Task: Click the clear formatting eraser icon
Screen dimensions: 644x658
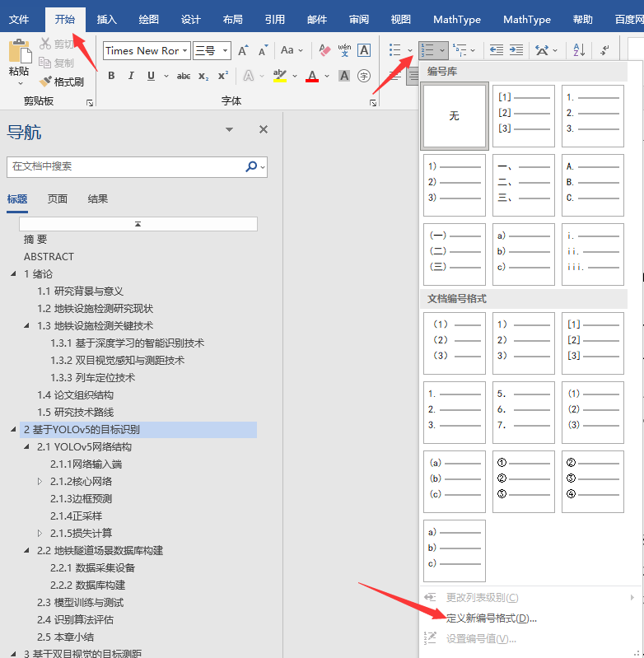Action: tap(324, 50)
